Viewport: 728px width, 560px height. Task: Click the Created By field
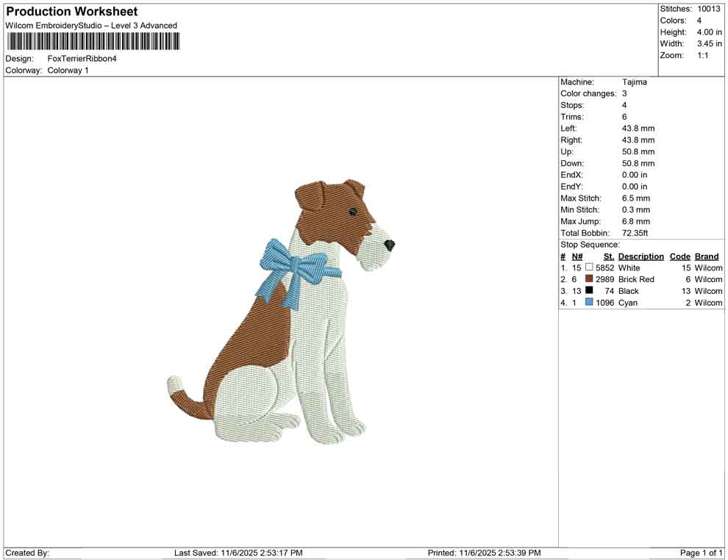27,552
